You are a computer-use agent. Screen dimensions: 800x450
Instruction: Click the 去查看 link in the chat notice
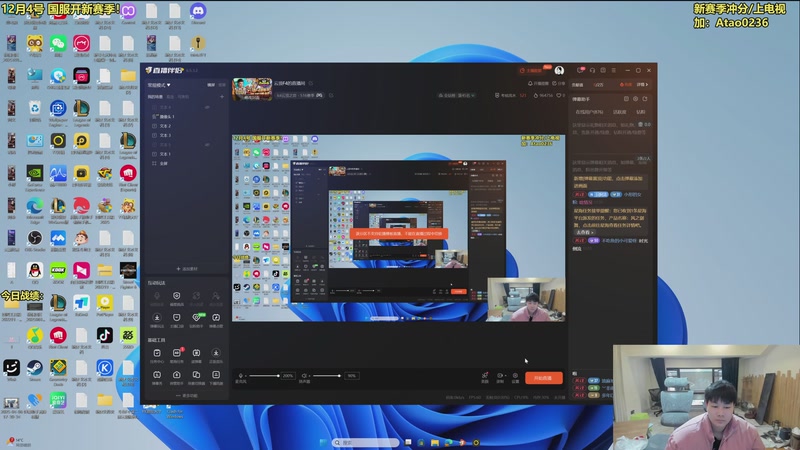click(x=584, y=232)
